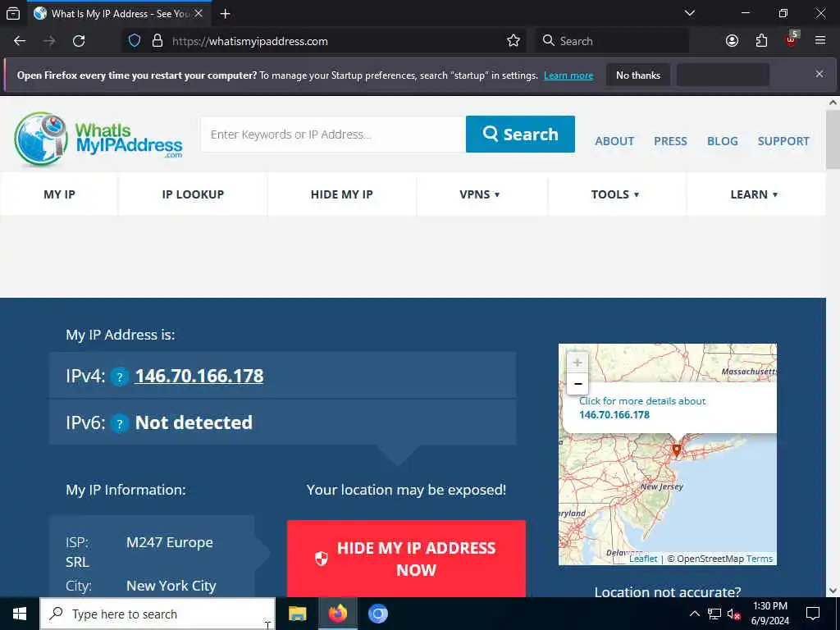
Task: Open the IP LOOKUP menu item
Action: (x=193, y=194)
